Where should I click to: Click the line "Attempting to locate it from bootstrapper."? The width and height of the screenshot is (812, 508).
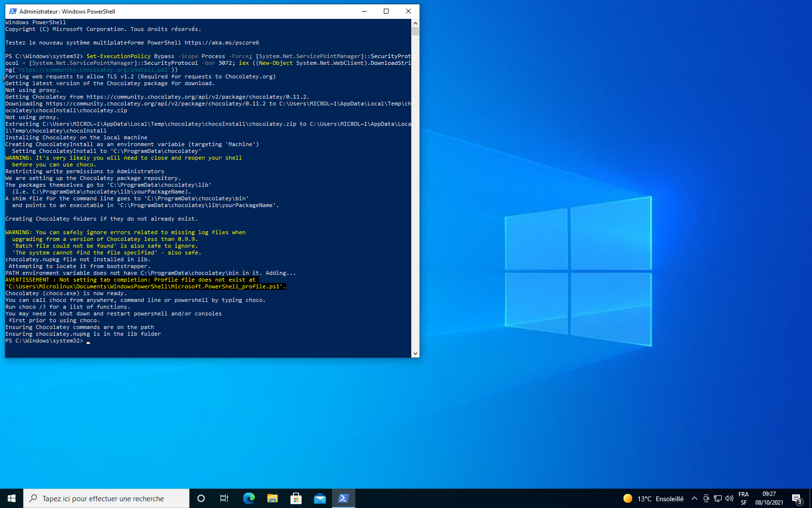click(80, 267)
